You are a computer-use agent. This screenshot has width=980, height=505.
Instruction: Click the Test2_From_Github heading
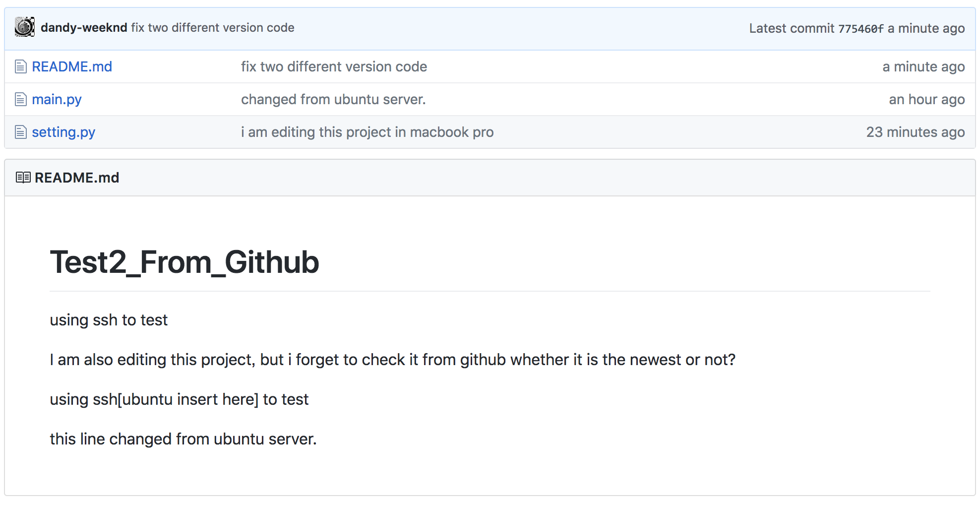(x=184, y=262)
